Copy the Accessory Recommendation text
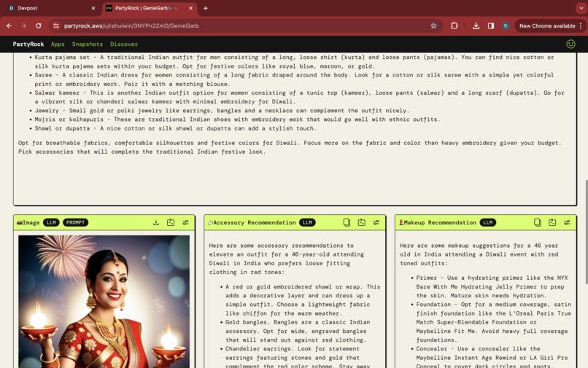588x368 pixels. tap(347, 222)
